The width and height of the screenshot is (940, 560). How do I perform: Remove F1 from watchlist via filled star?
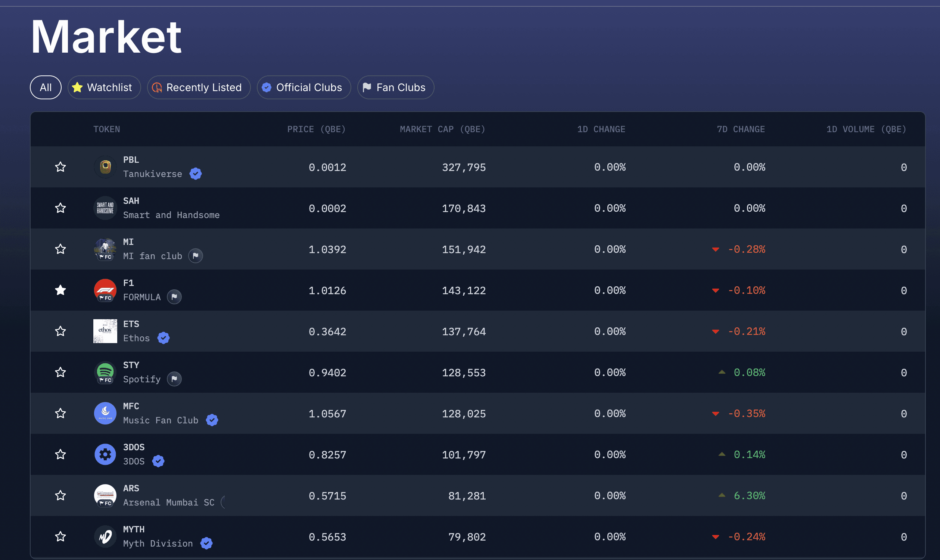click(60, 290)
